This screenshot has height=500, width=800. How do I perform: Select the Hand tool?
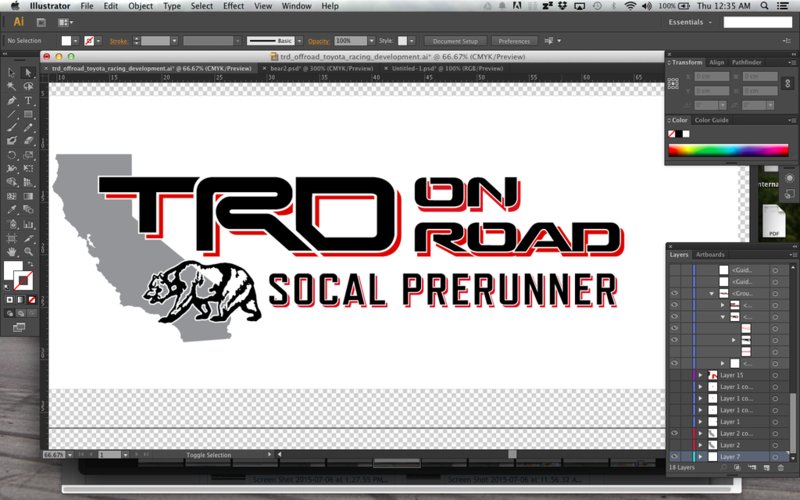tap(11, 252)
